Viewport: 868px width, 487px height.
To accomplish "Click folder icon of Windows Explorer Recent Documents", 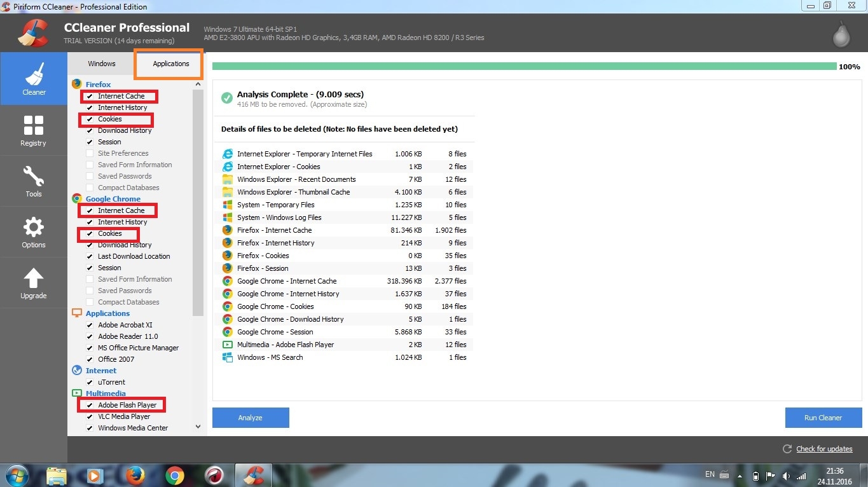I will (x=228, y=179).
